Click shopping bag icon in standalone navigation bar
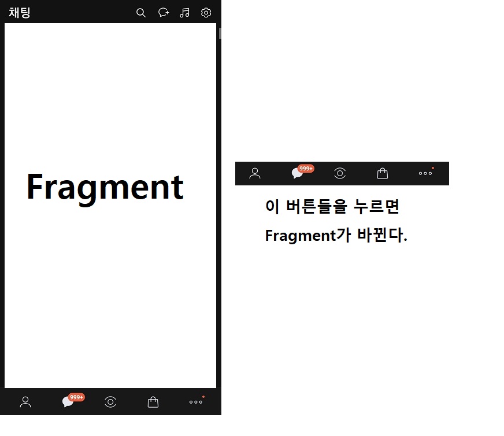Viewport: 504px width, 436px height. [383, 173]
